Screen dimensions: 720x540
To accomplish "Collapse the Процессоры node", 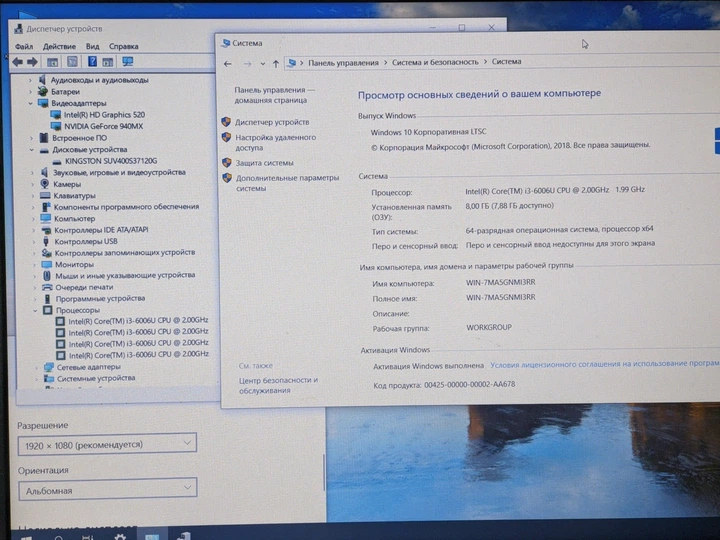I will click(x=35, y=310).
